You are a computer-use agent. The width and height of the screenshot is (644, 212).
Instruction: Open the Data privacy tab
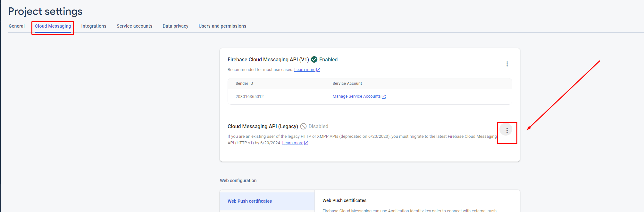[x=175, y=26]
